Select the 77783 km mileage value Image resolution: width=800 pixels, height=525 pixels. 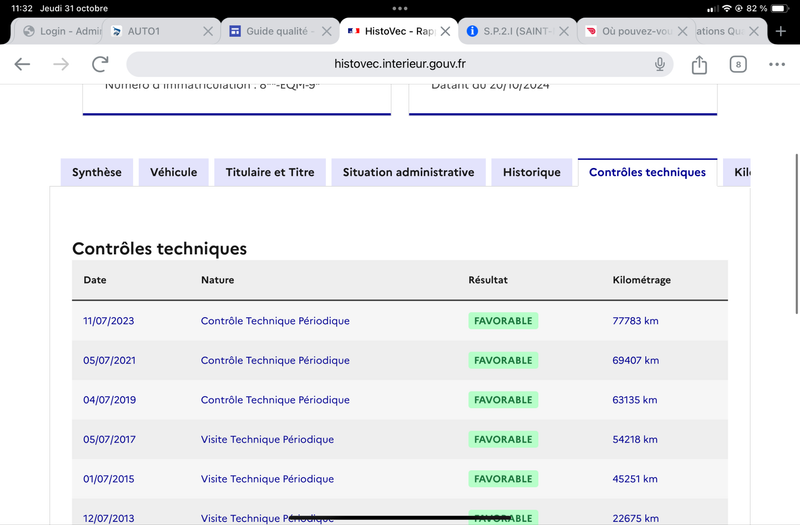coord(635,321)
